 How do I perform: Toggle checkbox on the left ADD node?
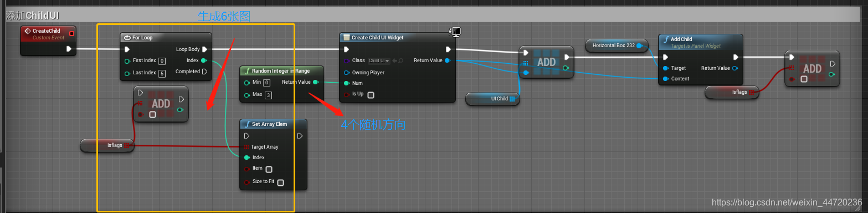(152, 115)
